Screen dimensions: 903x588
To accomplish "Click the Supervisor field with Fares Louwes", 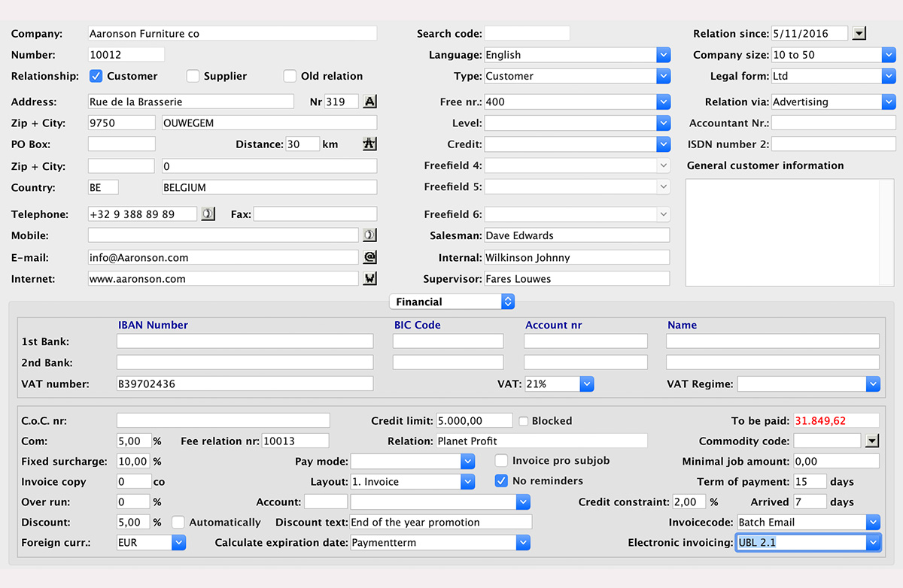I will (x=576, y=279).
